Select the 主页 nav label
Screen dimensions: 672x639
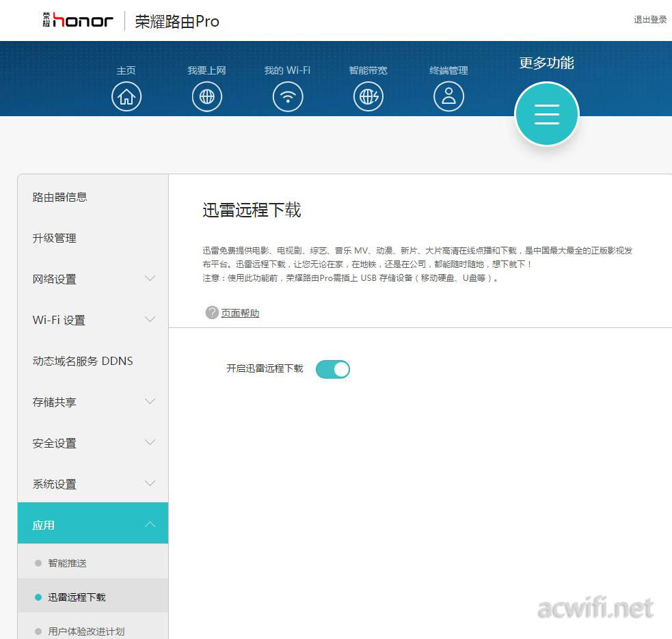click(126, 70)
